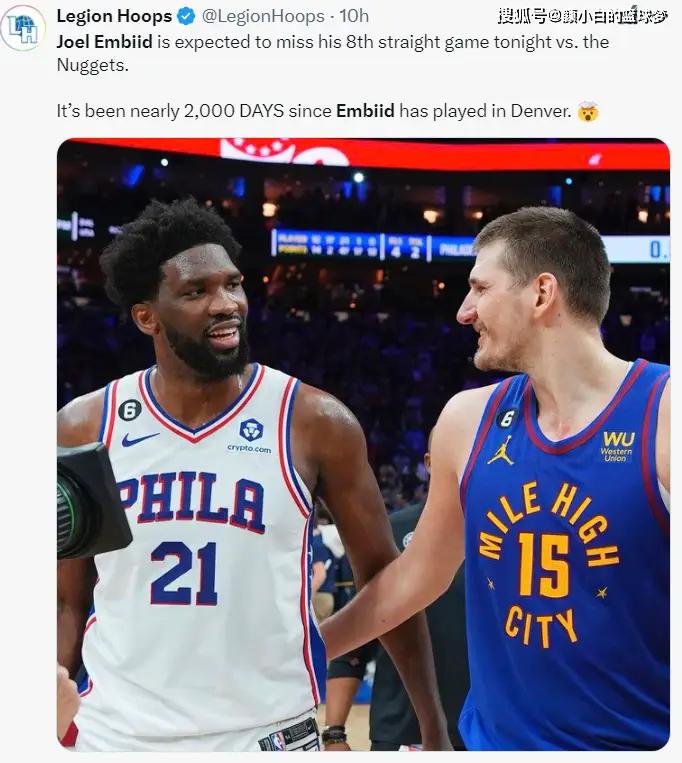Click the Nike swoosh on white jersey
This screenshot has height=763, width=682.
pos(140,438)
